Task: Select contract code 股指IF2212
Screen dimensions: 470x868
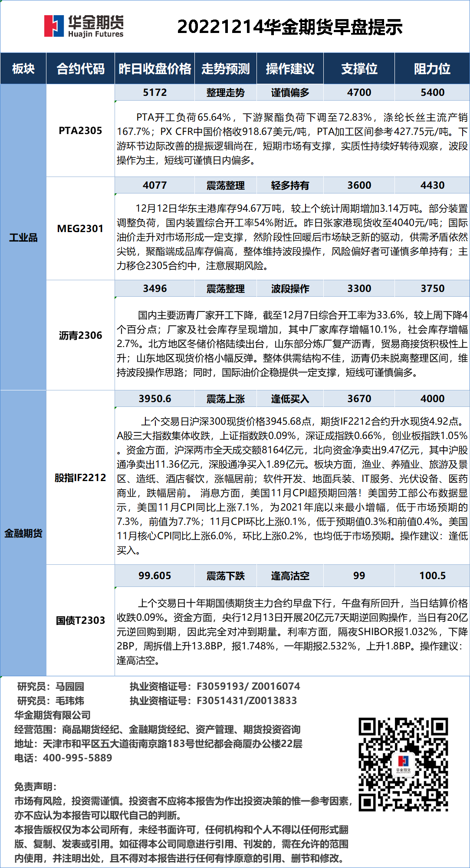Action: coord(80,478)
